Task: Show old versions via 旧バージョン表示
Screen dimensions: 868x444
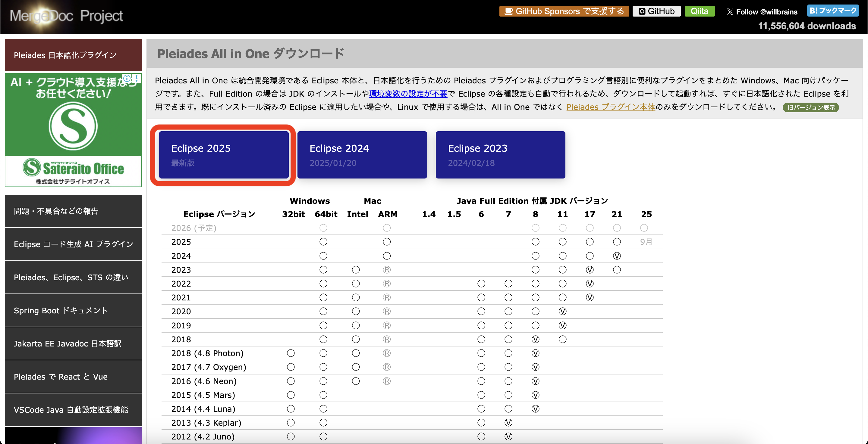Action: tap(810, 107)
